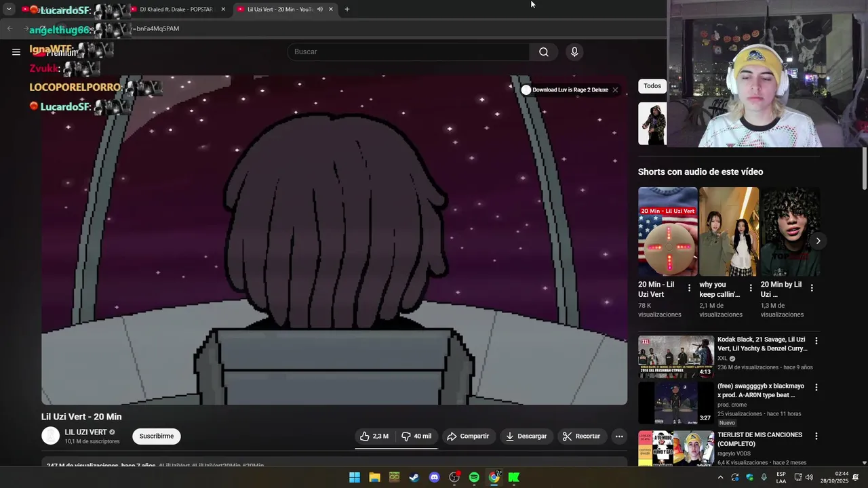Mute the Lil Uzi Vert tab audio icon

tap(319, 9)
